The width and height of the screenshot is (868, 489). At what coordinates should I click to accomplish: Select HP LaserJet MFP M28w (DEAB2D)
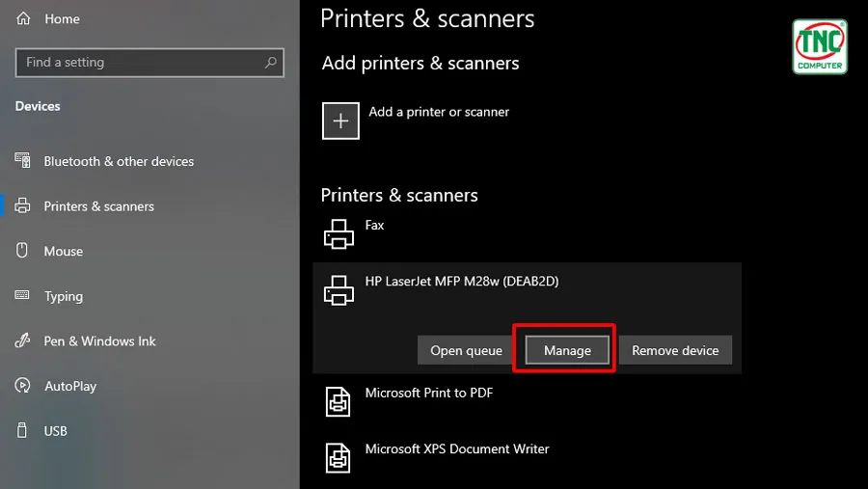462,281
